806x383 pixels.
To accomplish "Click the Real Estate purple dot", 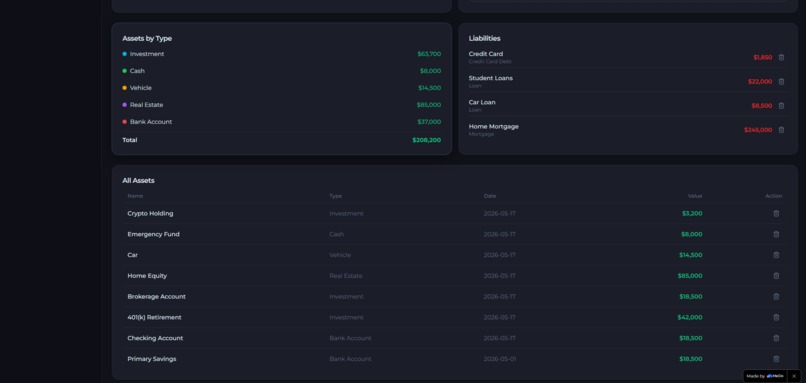I will pos(124,105).
